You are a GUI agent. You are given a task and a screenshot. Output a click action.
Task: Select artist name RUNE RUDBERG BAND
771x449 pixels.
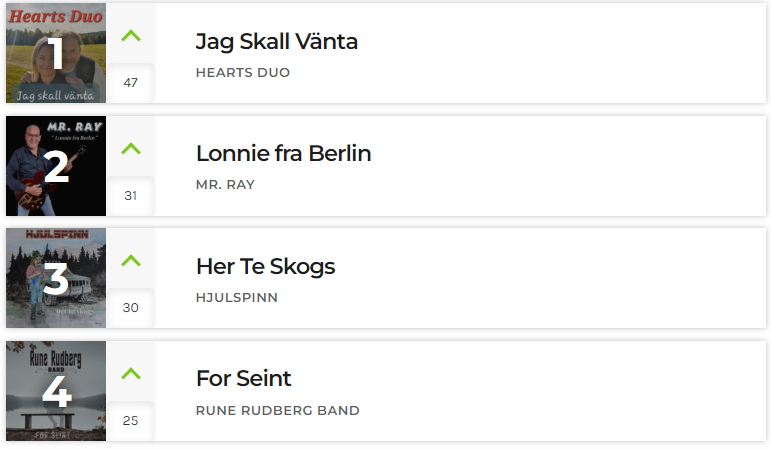pos(278,411)
